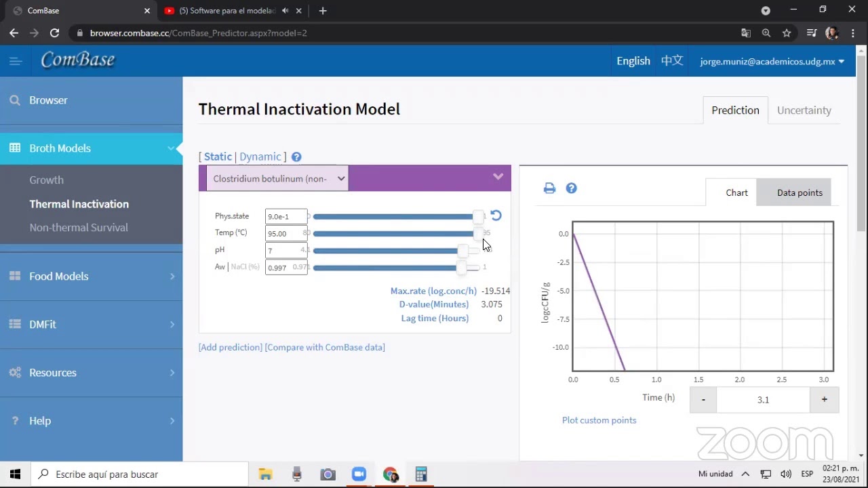Click the Time (h) value field
This screenshot has height=488, width=868.
tap(763, 399)
